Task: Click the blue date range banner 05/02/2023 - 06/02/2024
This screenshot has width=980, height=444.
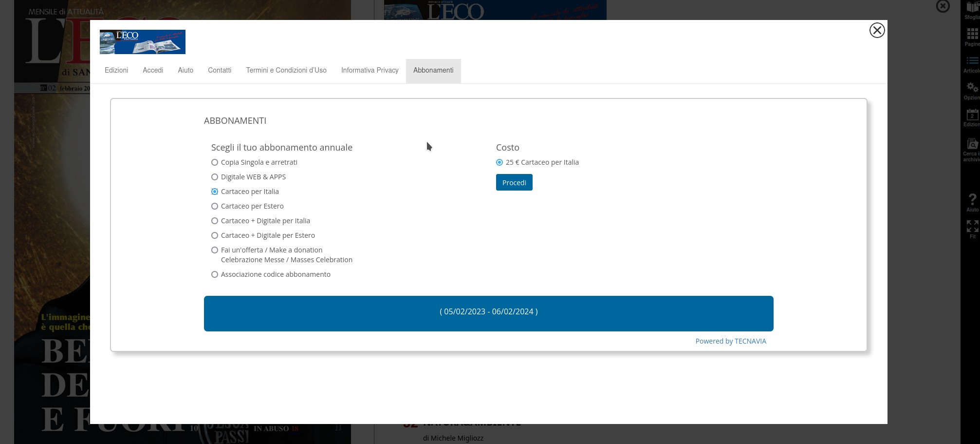Action: [x=488, y=313]
